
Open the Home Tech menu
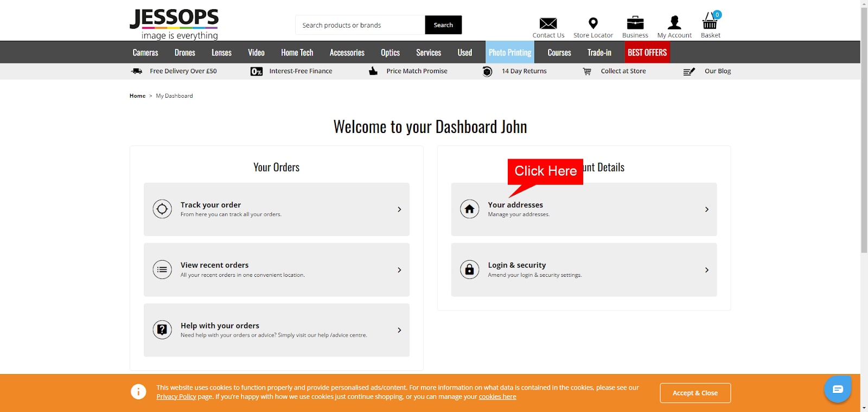[x=297, y=53]
